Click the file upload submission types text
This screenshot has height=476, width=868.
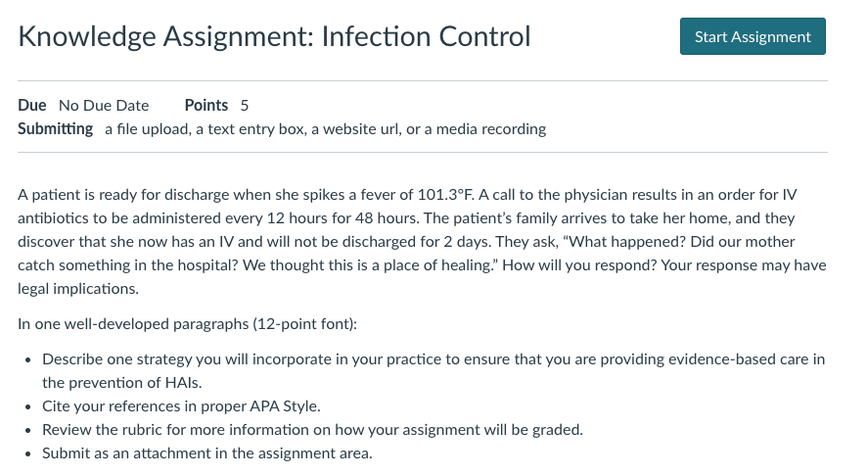pos(326,129)
